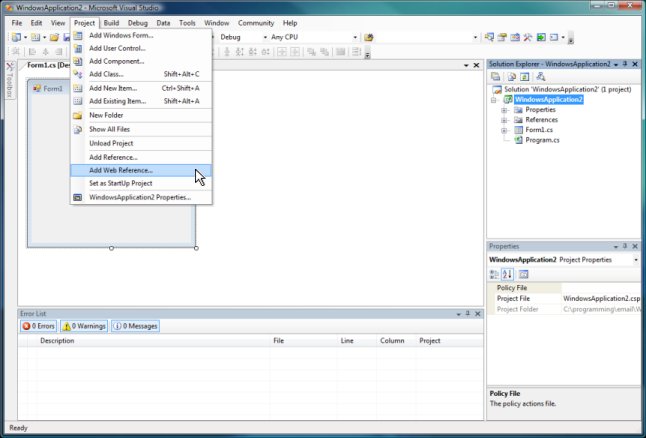This screenshot has width=646, height=438.
Task: Click the Add New Item toolbar icon
Action: (35, 37)
